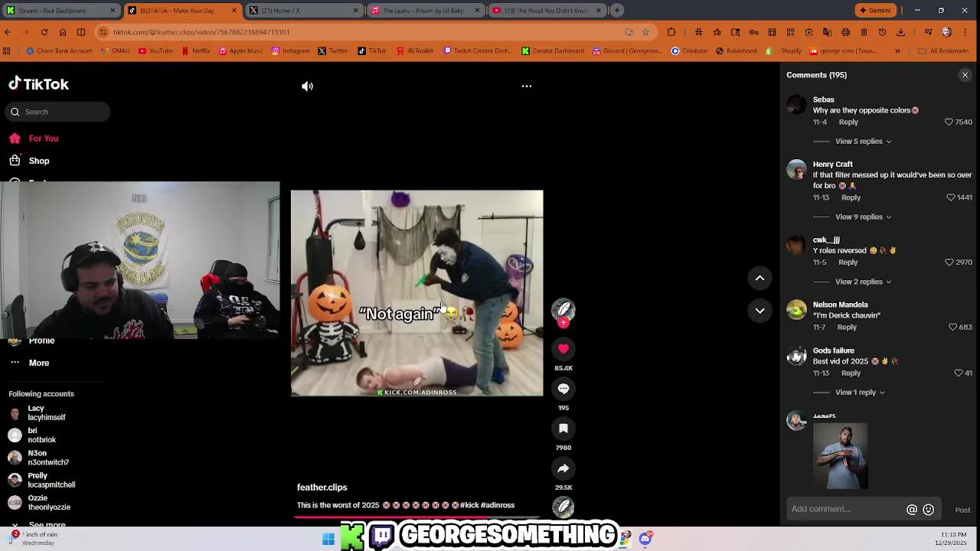Close the Comments panel
980x551 pixels.
[x=965, y=75]
